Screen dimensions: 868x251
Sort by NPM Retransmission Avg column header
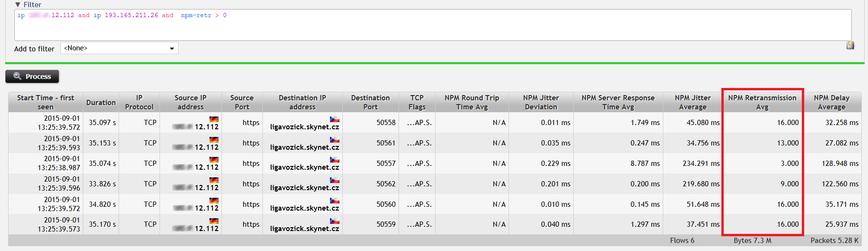click(x=762, y=102)
